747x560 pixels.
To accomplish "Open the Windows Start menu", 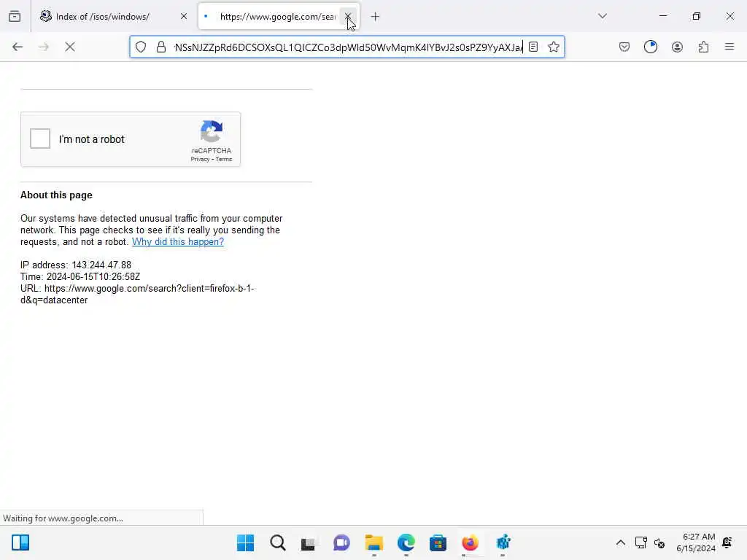I will [x=245, y=542].
